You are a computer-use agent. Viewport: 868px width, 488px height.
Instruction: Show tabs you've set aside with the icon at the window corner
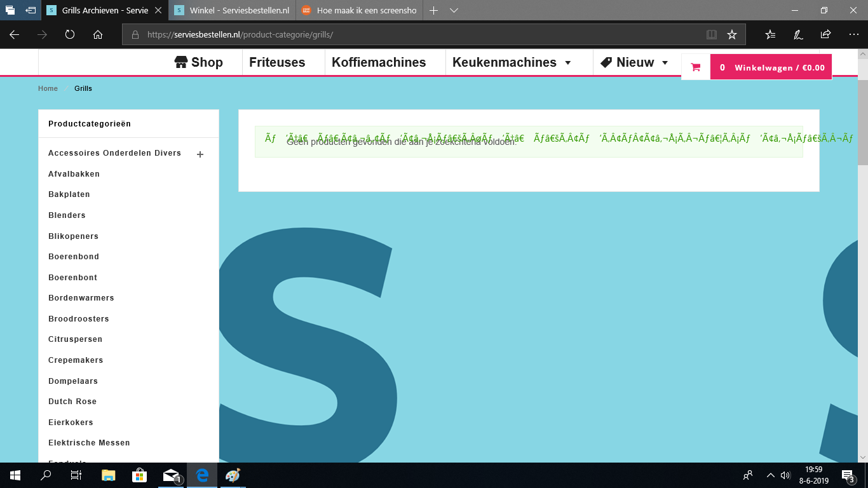pyautogui.click(x=10, y=10)
